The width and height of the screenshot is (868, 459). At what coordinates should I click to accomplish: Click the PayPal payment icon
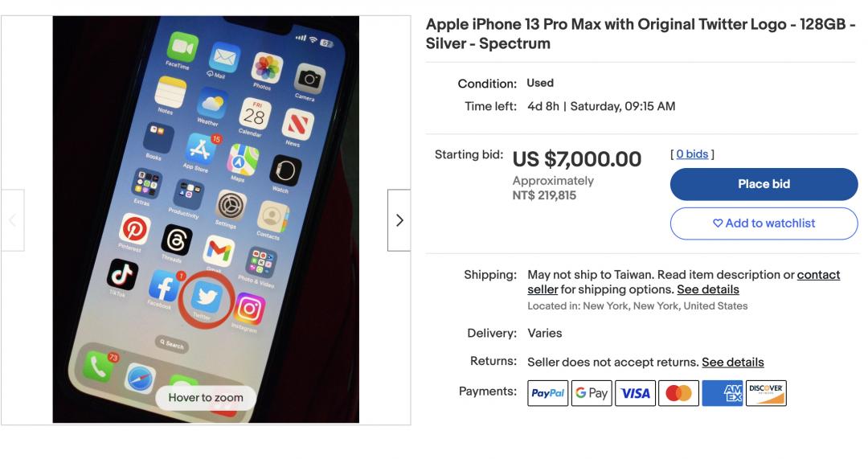547,393
